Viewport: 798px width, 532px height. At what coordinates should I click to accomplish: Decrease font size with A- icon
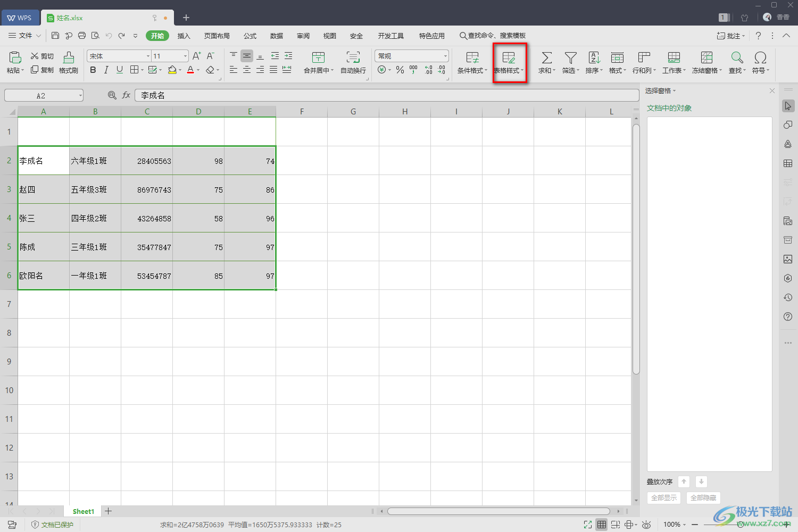[x=211, y=56]
